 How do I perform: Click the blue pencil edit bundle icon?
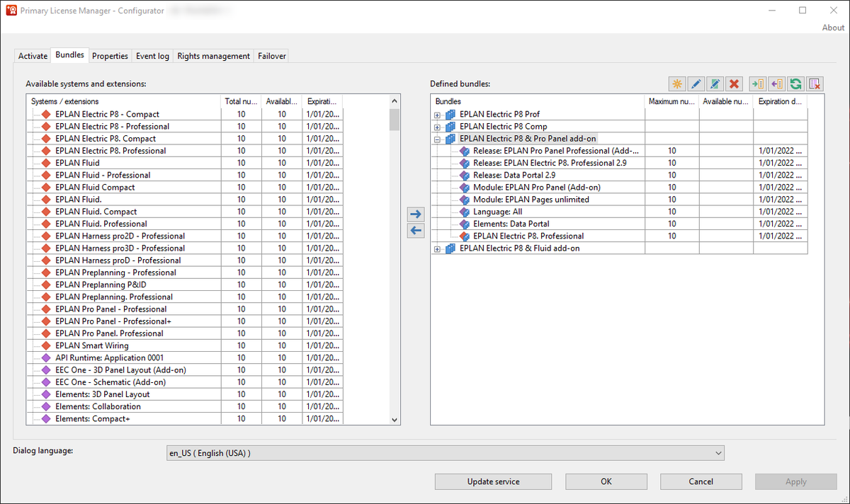pyautogui.click(x=696, y=84)
